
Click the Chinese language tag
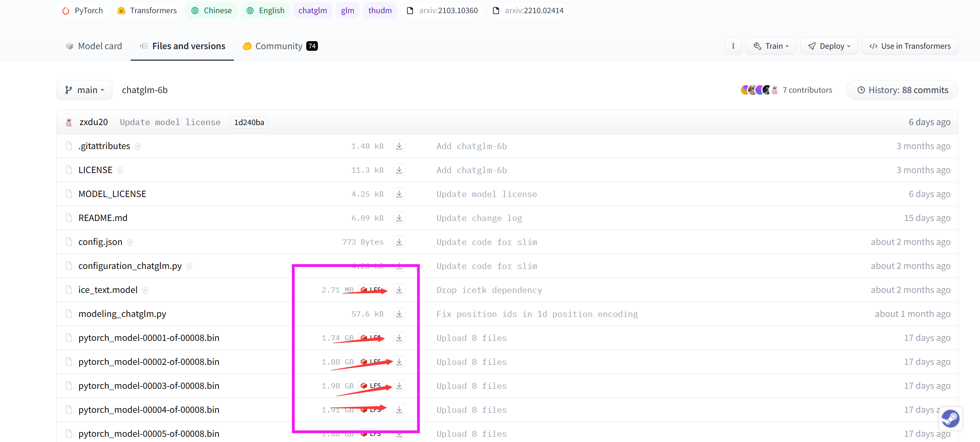pos(211,10)
